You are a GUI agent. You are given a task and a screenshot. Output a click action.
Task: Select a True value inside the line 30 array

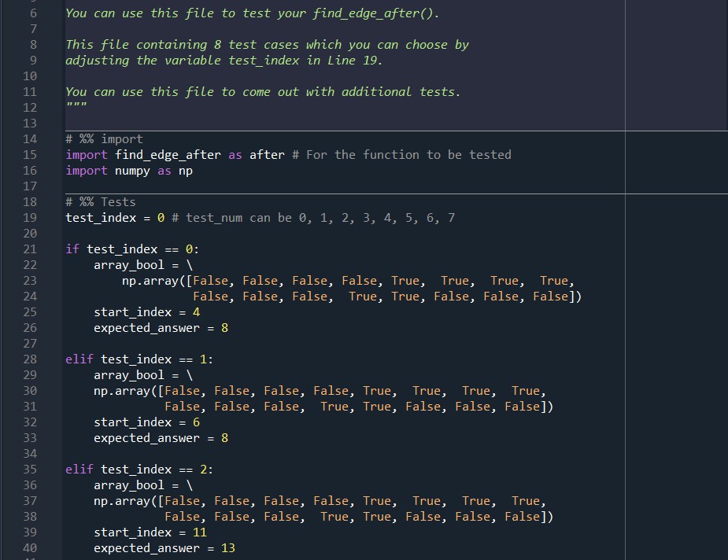pos(377,390)
